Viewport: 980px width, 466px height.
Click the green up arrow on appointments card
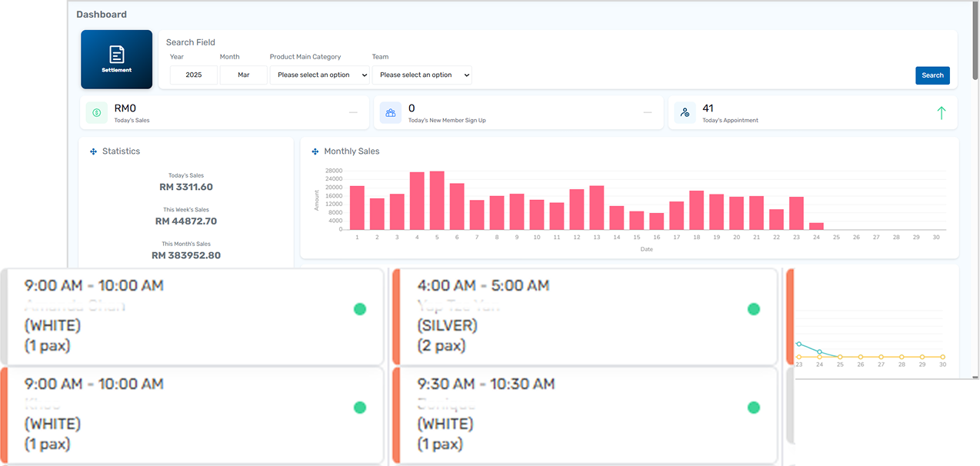click(x=941, y=113)
